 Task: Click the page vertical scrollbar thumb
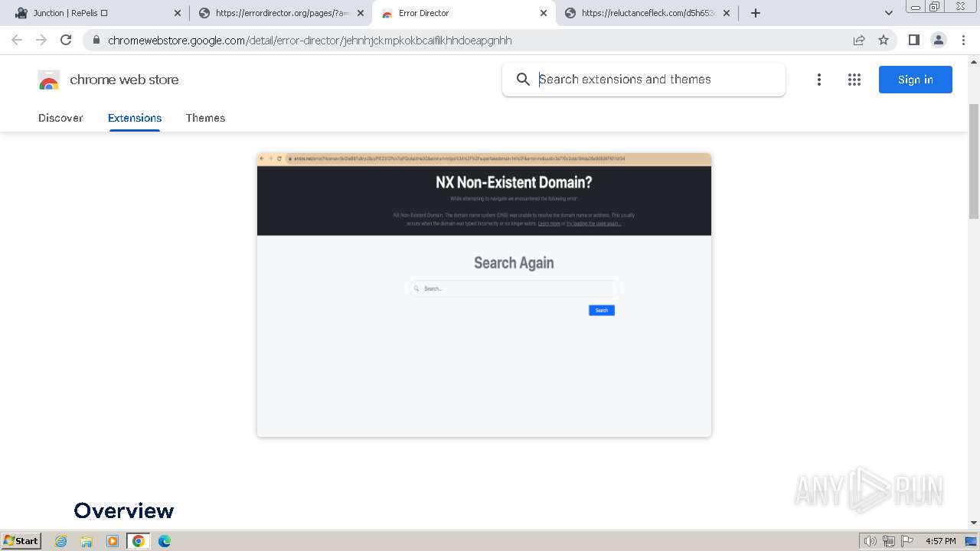974,161
